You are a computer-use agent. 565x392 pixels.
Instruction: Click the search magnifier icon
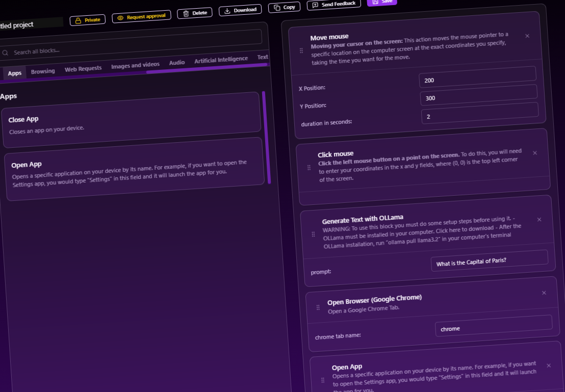pos(6,53)
